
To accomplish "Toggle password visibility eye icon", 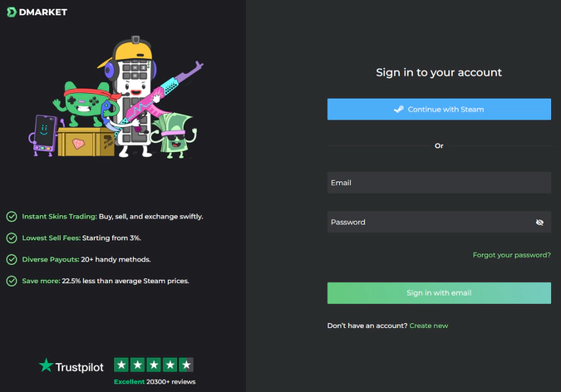I will pyautogui.click(x=539, y=223).
